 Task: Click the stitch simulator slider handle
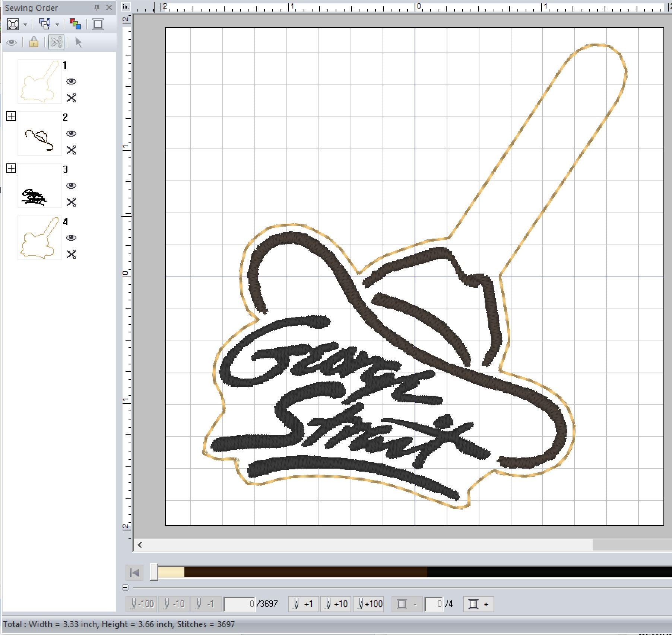(x=154, y=572)
